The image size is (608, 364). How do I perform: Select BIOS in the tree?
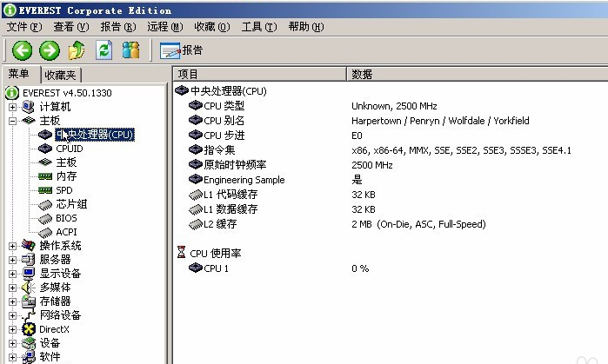pyautogui.click(x=66, y=218)
